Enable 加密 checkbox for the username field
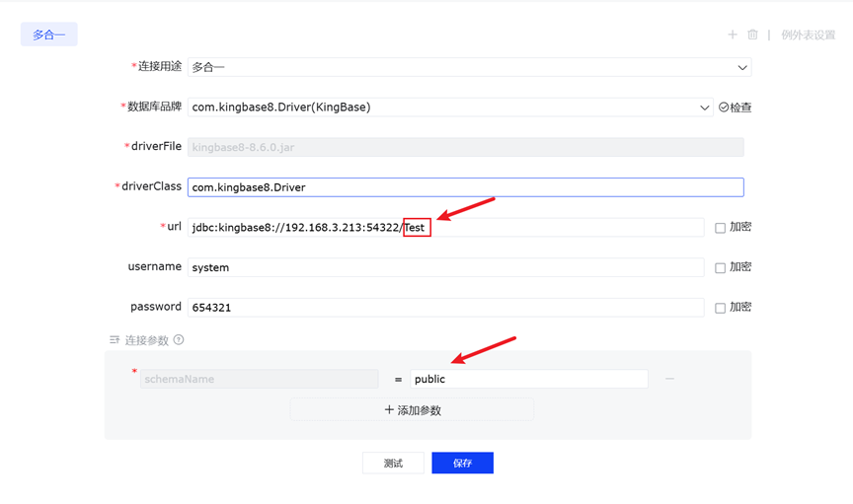The image size is (853, 504). tap(720, 268)
